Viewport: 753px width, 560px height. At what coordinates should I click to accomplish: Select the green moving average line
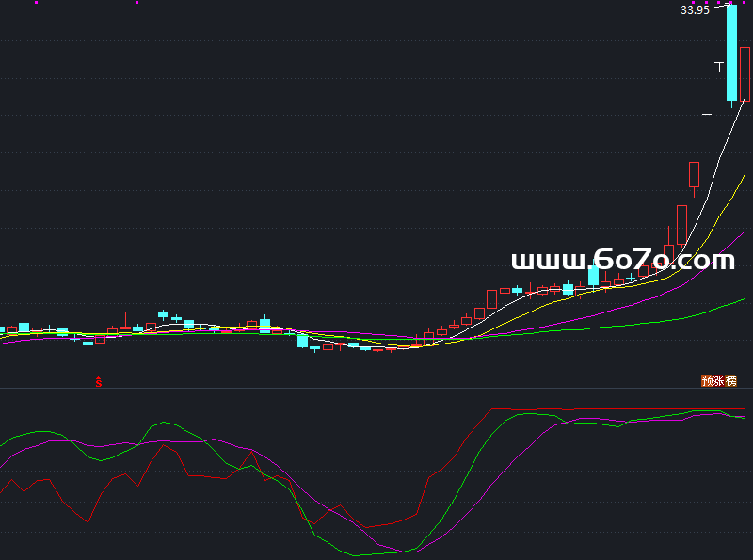[659, 322]
